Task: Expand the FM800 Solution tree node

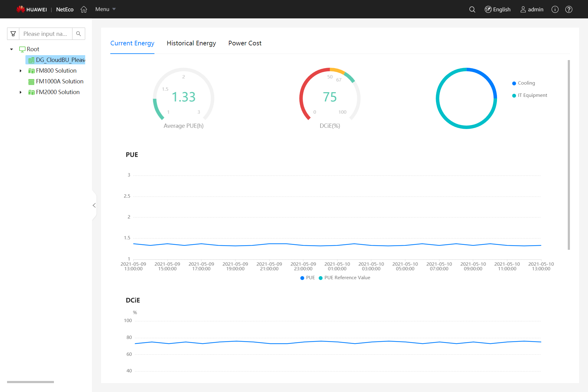Action: pyautogui.click(x=21, y=71)
